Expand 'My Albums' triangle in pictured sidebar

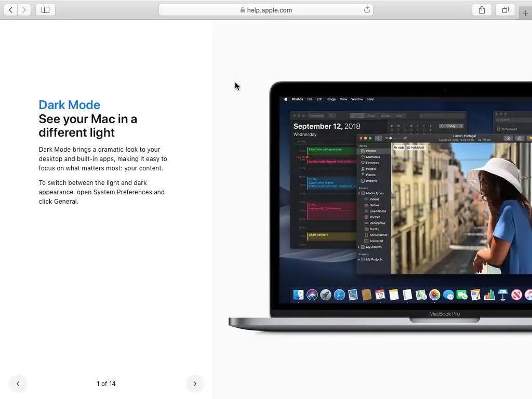359,247
